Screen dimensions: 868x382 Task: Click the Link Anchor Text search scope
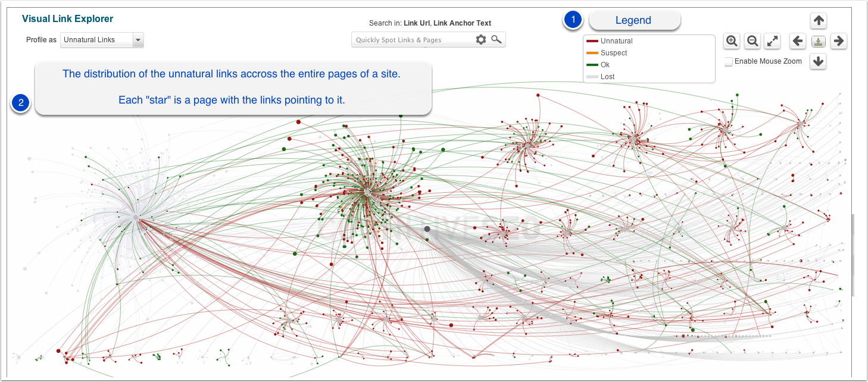463,23
